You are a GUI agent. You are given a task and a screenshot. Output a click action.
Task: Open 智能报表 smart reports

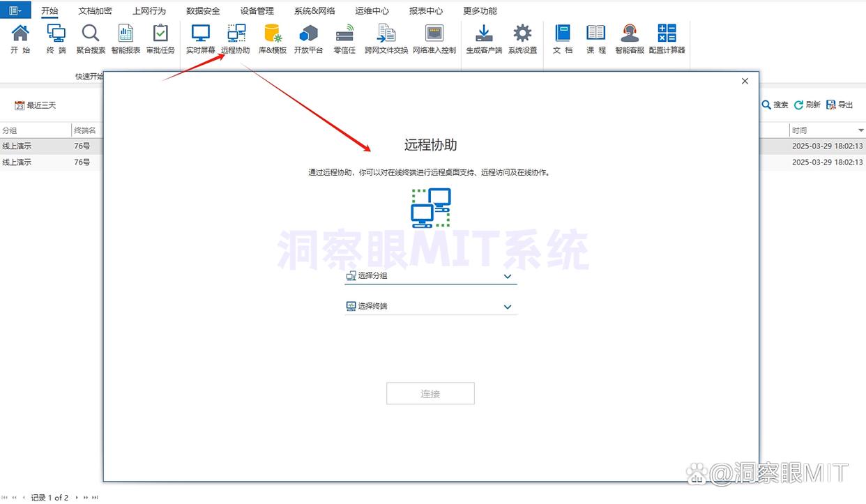(x=126, y=39)
